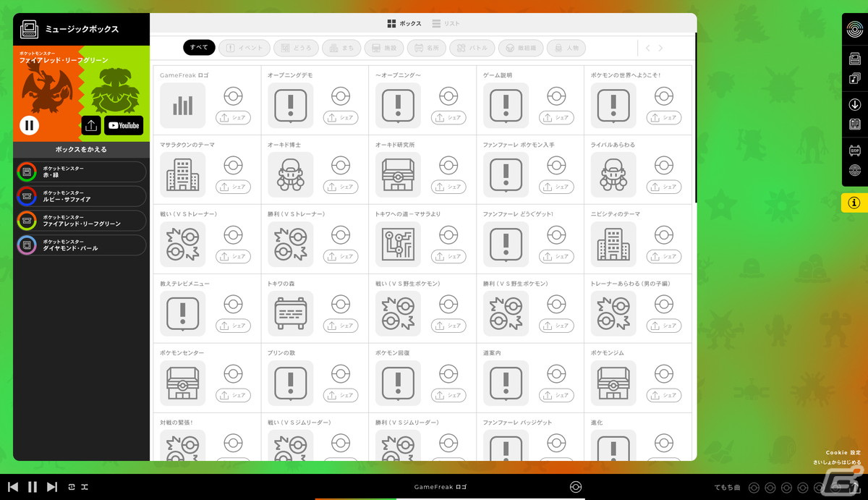The image size is (868, 500).
Task: Enable the イベント category filter
Action: coord(244,48)
